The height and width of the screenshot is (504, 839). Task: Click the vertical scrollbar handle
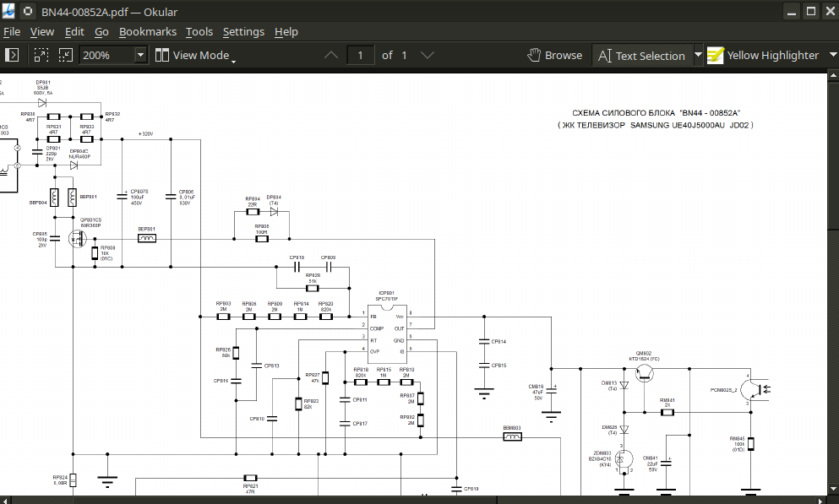point(833,156)
